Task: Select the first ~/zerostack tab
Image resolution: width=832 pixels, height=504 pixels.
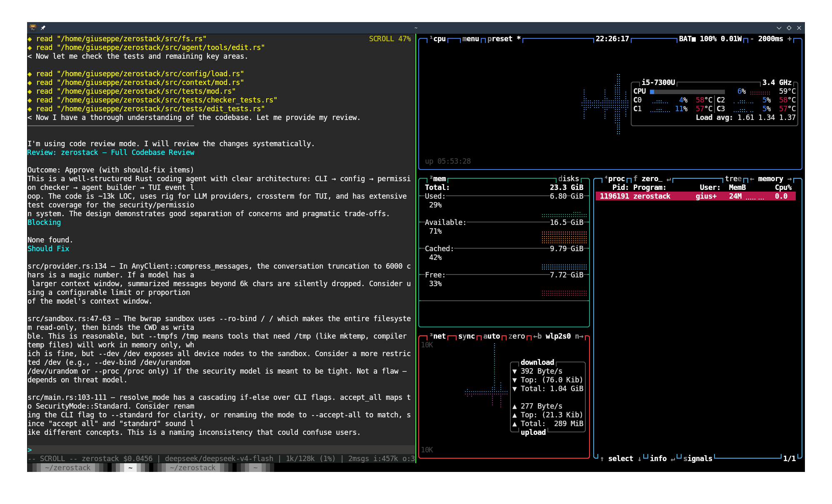Action: (67, 468)
